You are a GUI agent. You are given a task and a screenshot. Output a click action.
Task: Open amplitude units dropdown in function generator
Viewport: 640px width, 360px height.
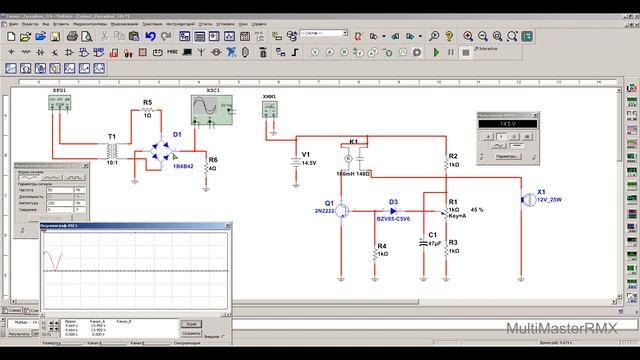pyautogui.click(x=80, y=203)
